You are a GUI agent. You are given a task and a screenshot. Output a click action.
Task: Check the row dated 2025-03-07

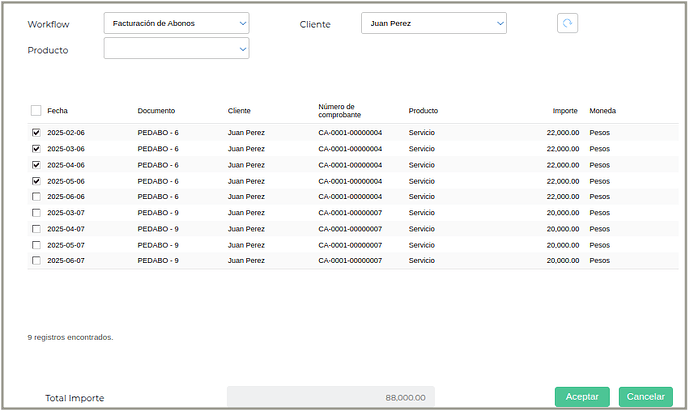click(x=36, y=213)
